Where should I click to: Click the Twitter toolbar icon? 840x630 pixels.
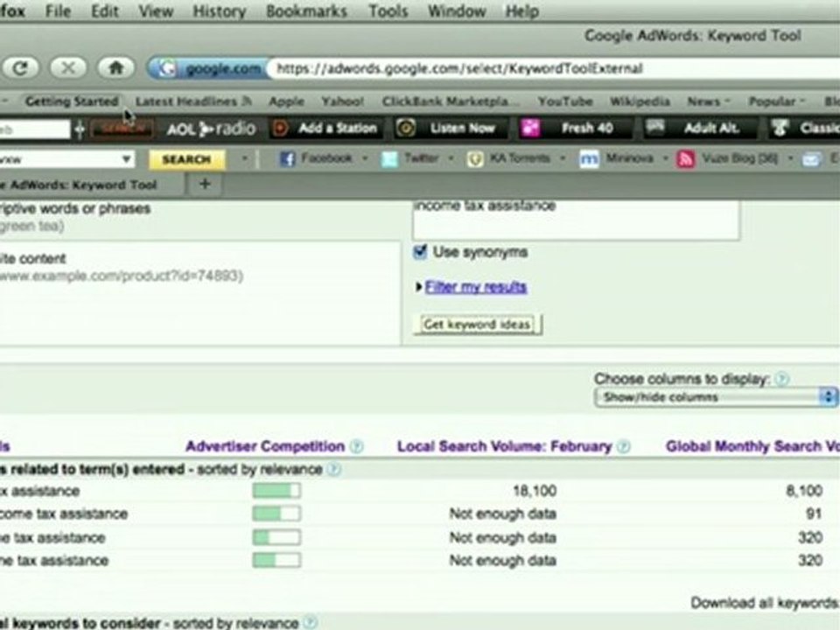click(x=389, y=158)
